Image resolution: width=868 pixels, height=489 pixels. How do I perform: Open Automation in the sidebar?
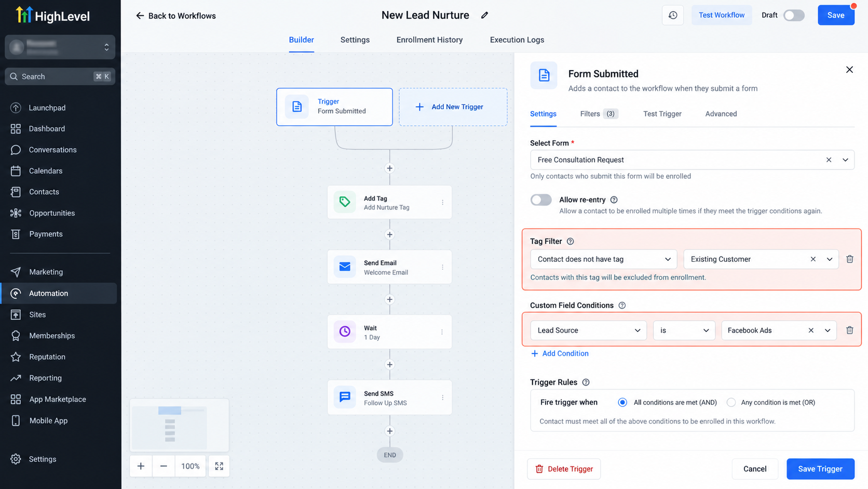click(59, 294)
